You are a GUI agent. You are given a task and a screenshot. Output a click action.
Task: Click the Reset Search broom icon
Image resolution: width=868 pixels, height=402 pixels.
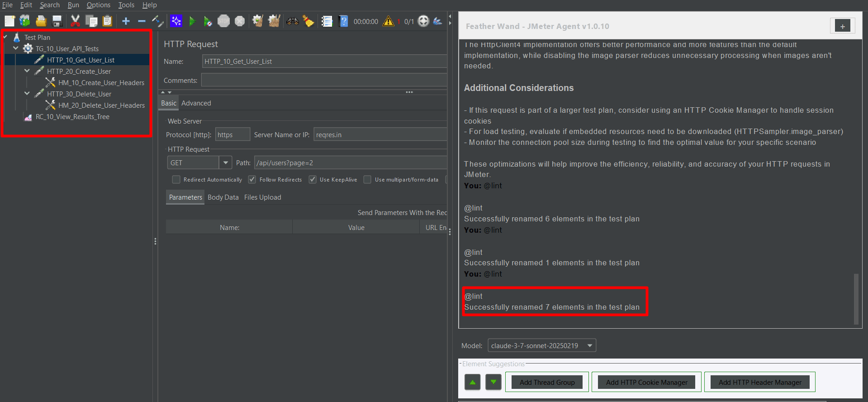[x=308, y=21]
